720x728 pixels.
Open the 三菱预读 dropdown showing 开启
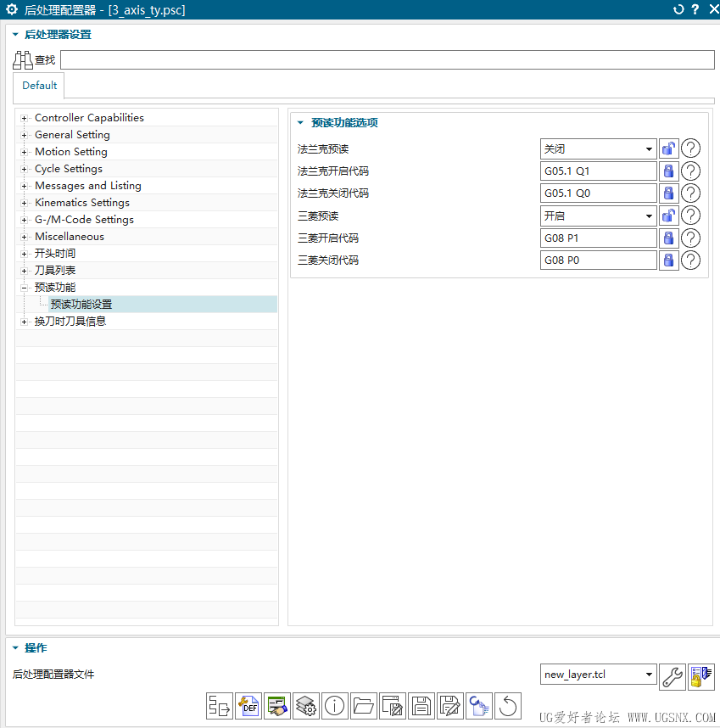click(598, 216)
